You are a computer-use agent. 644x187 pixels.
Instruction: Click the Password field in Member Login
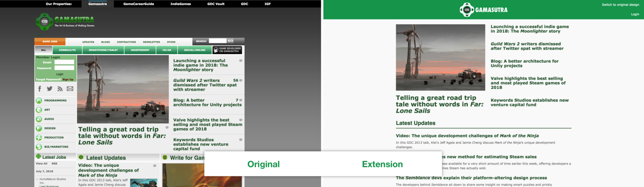click(64, 68)
